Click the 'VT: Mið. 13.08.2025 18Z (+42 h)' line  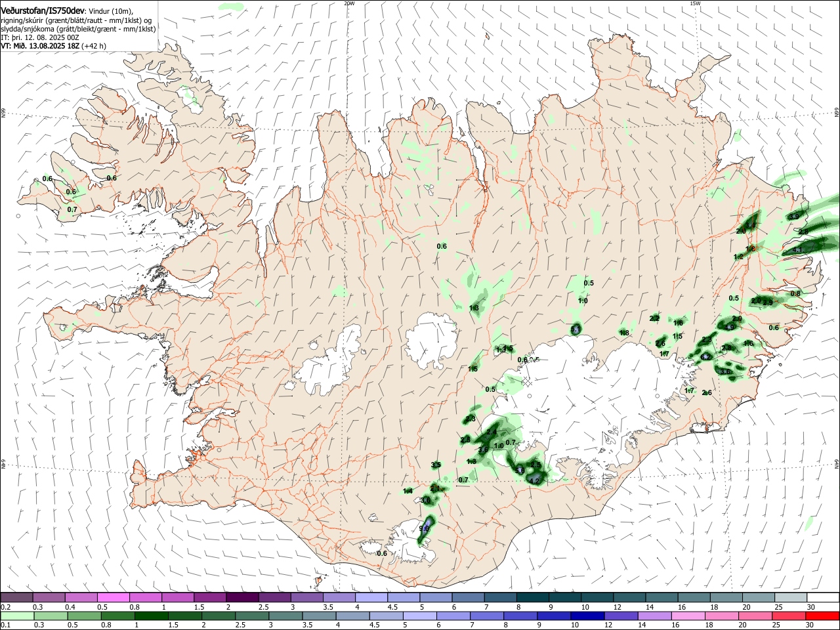tap(53, 46)
